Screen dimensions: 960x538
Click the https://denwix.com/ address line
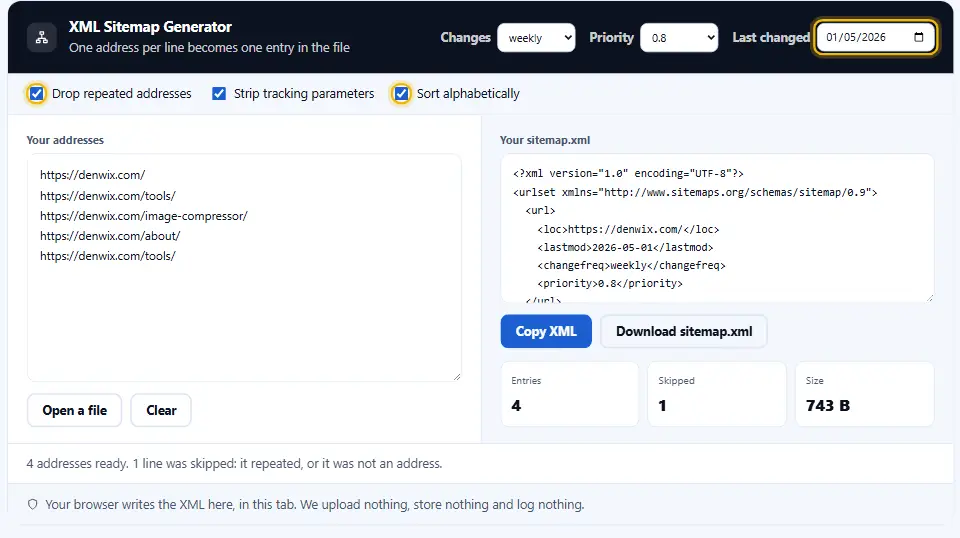point(92,175)
